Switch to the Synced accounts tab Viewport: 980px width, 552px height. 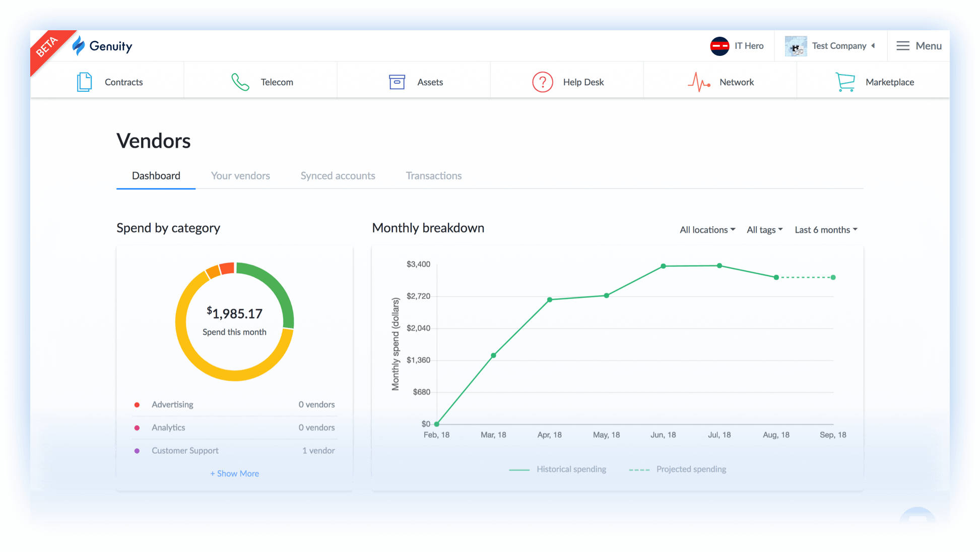click(x=338, y=175)
